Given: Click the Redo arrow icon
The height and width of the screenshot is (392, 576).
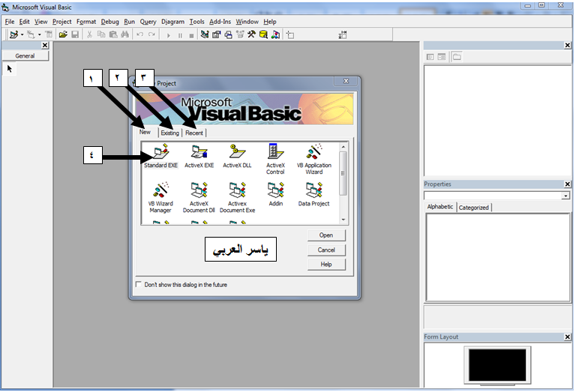Looking at the screenshot, I should pos(151,35).
